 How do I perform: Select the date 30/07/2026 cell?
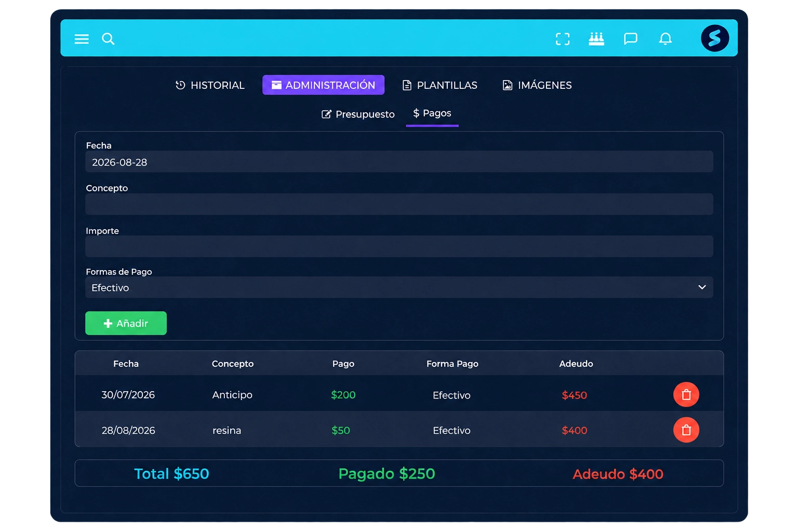(x=128, y=395)
